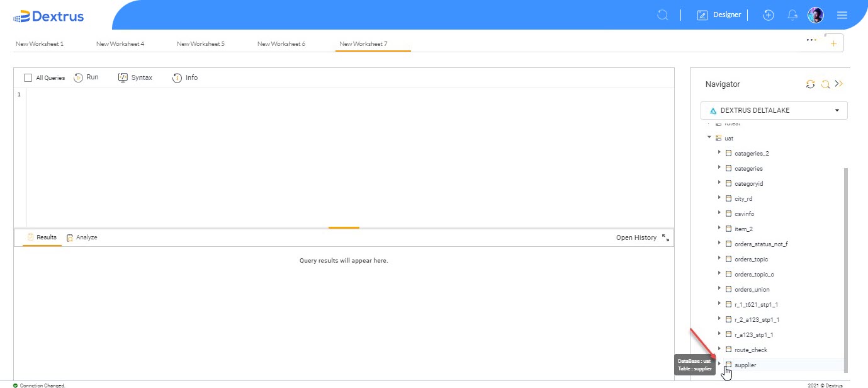This screenshot has height=388, width=868.
Task: Collapse the uat database node
Action: tap(709, 137)
